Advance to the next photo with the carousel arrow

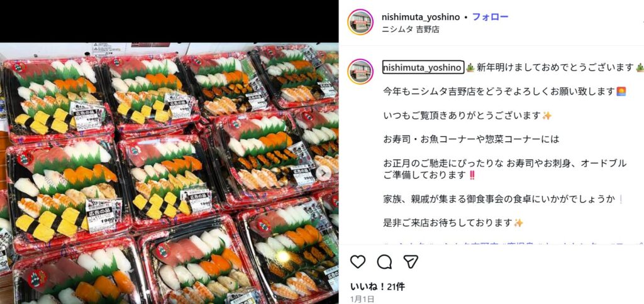[323, 173]
